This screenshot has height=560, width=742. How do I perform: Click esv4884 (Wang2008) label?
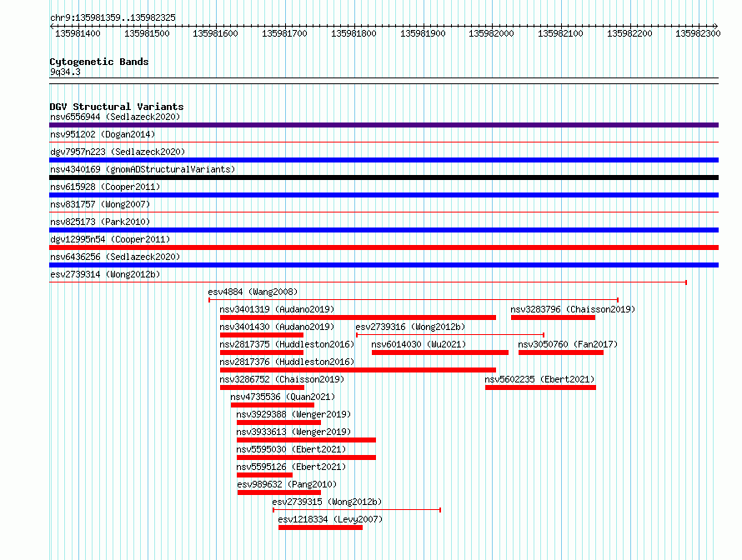coord(253,292)
